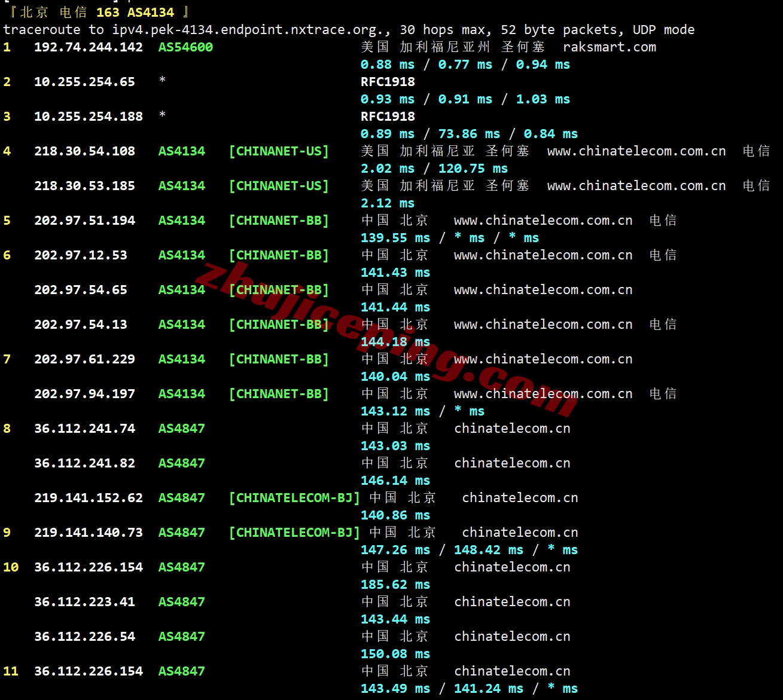Image resolution: width=783 pixels, height=700 pixels.
Task: Select the 139.55 ms latency reading
Action: [x=395, y=238]
